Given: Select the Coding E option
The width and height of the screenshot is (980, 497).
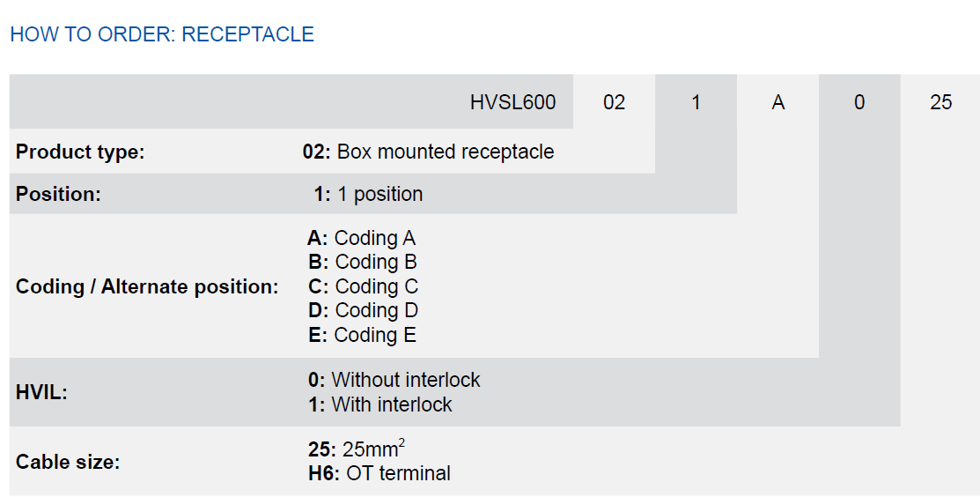Looking at the screenshot, I should point(362,335).
